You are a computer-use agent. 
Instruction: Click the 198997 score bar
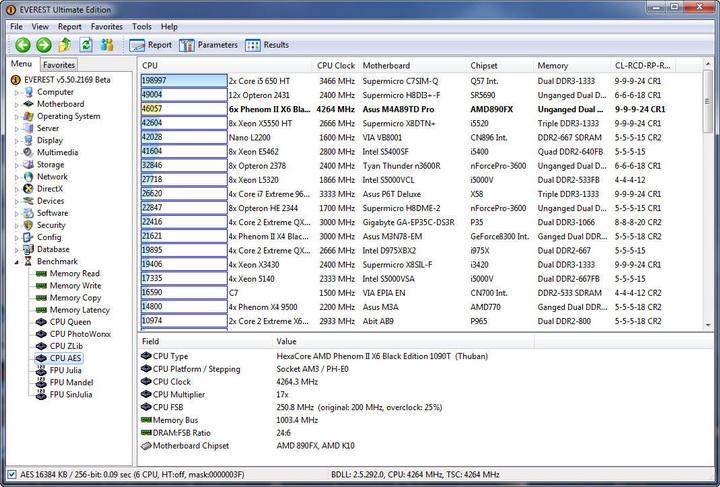pos(184,81)
